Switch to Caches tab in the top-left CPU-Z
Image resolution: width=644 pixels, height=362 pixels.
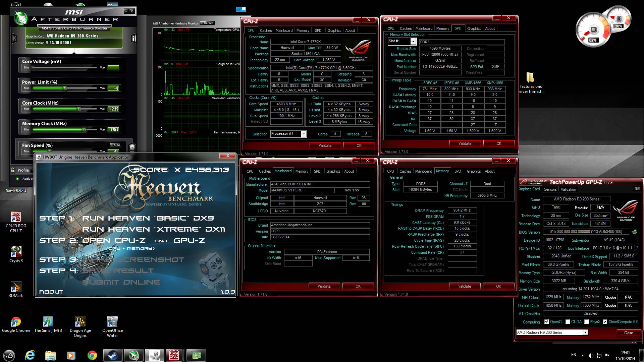266,31
